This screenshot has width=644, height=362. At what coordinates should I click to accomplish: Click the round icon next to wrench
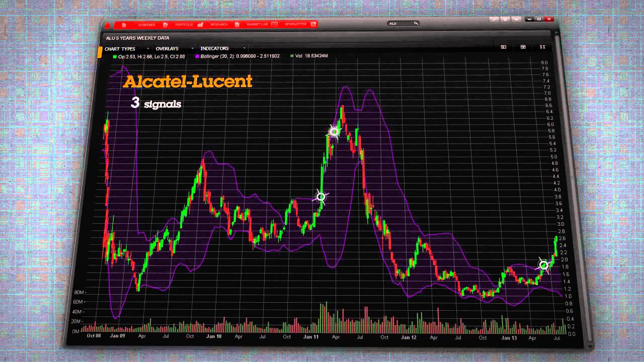(505, 20)
